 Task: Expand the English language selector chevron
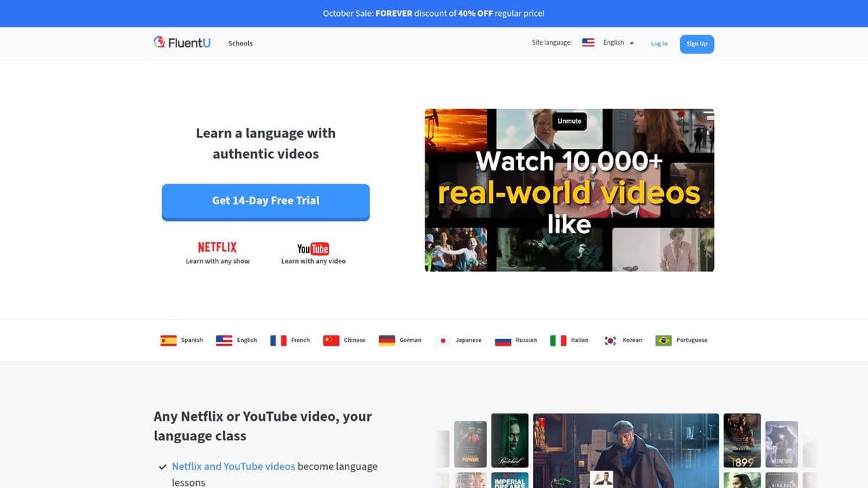coord(631,43)
